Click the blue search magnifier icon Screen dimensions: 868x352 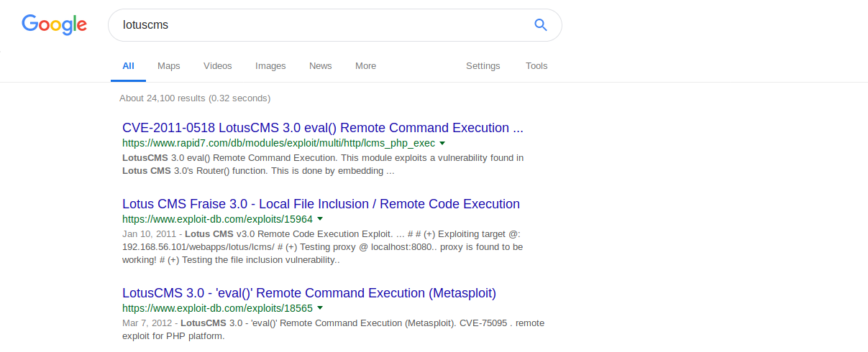pos(541,25)
